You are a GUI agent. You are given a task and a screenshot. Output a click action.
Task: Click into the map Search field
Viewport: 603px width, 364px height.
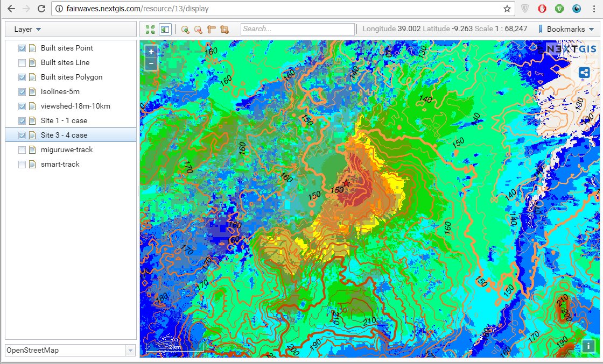click(297, 29)
